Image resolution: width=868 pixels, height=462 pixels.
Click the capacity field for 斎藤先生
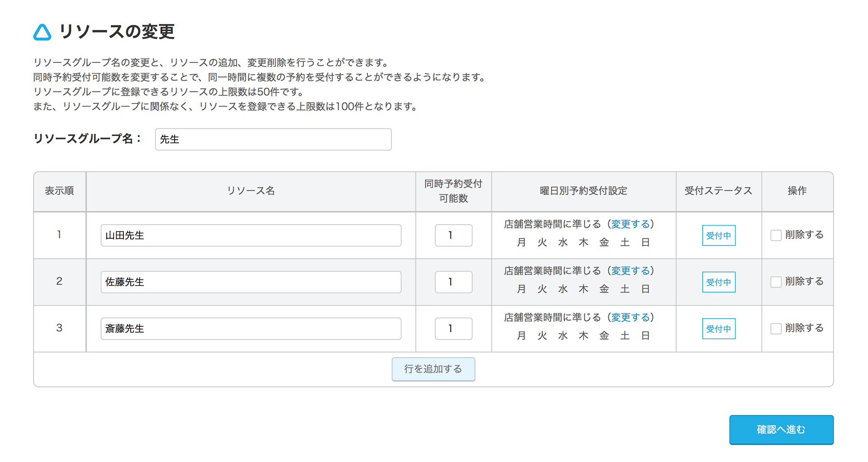coord(453,329)
